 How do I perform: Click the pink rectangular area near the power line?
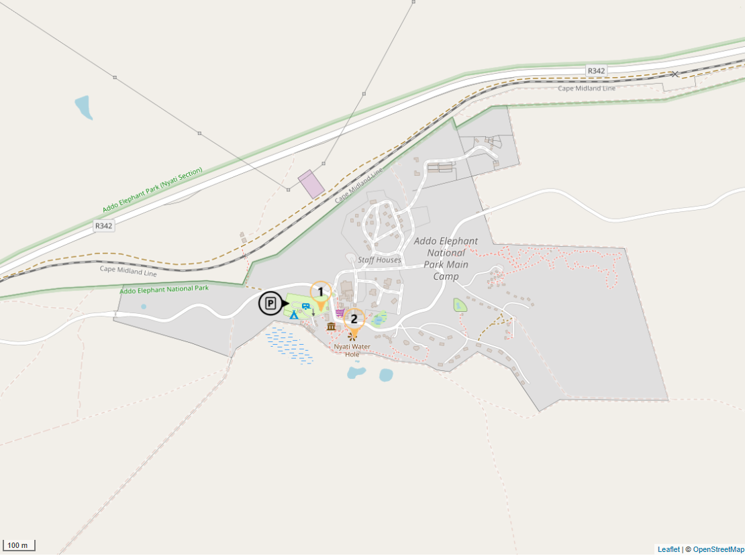click(x=311, y=184)
